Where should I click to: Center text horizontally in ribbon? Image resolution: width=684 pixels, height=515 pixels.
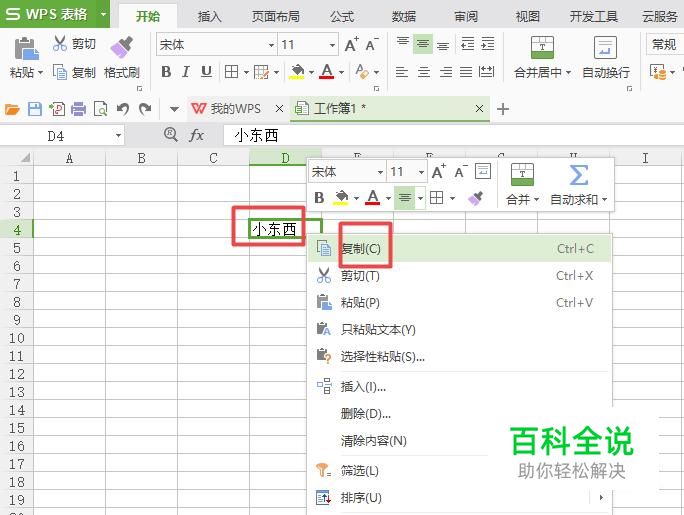(x=424, y=72)
